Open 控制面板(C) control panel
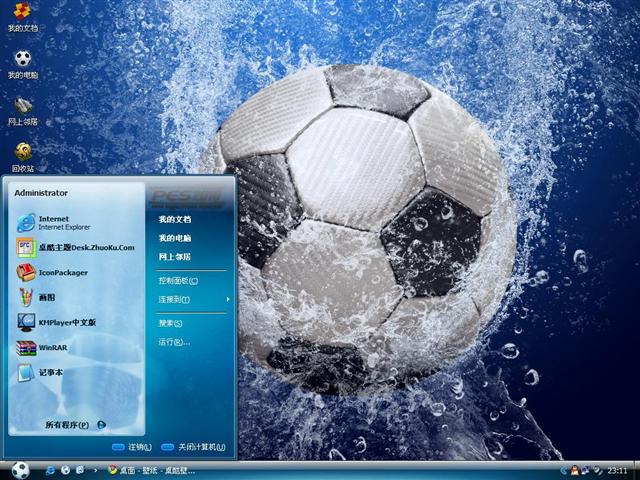Screen dimensions: 640x480 tap(178, 281)
